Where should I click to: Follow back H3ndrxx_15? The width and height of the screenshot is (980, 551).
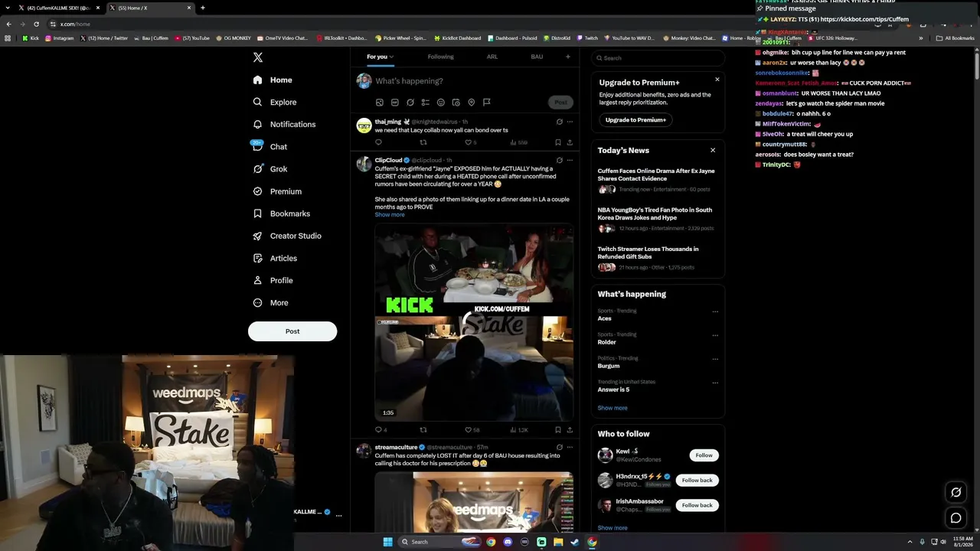point(697,481)
